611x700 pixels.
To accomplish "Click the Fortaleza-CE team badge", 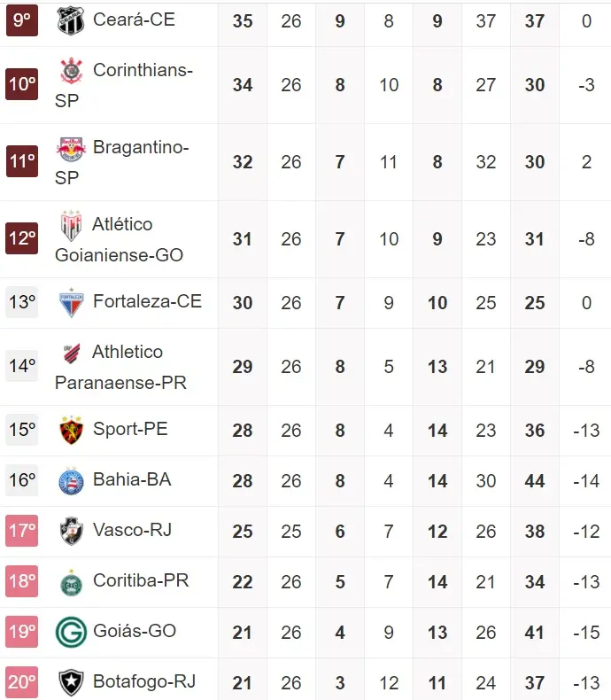I will [70, 303].
